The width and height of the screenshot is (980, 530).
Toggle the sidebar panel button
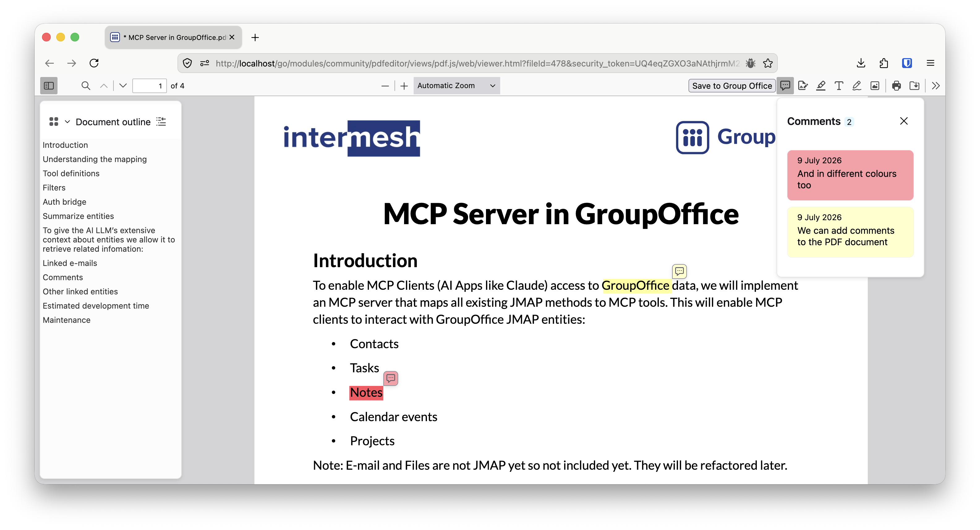[x=49, y=86]
